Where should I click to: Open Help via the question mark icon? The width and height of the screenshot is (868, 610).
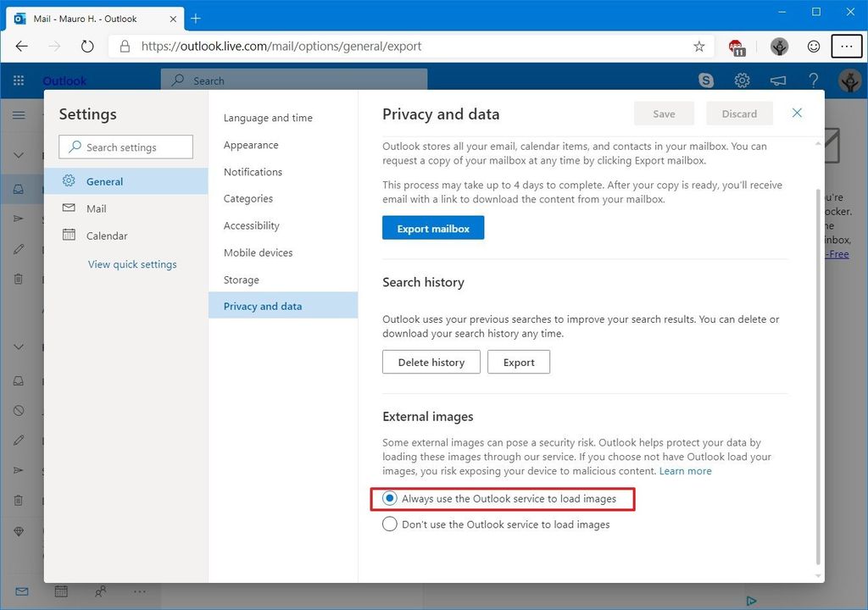click(x=813, y=80)
